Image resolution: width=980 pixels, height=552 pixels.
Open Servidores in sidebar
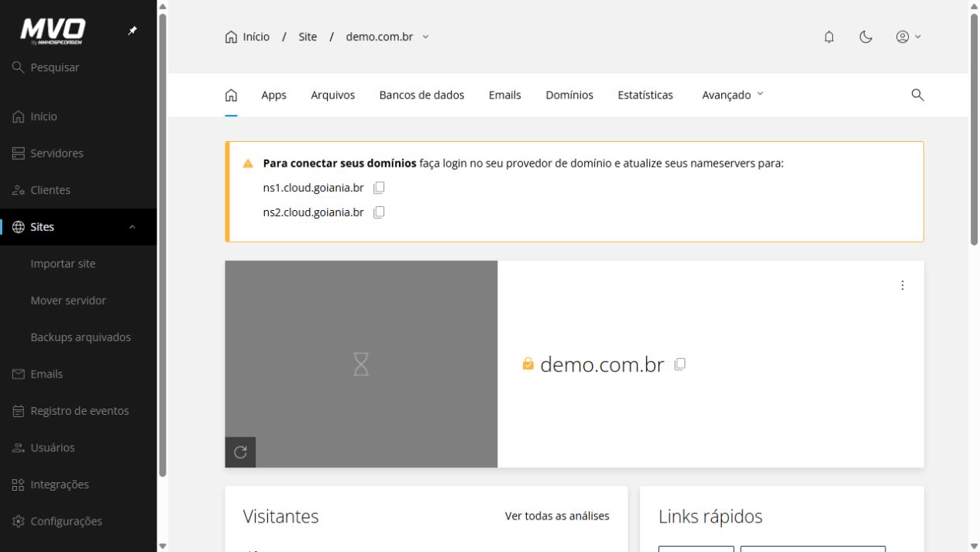point(78,154)
